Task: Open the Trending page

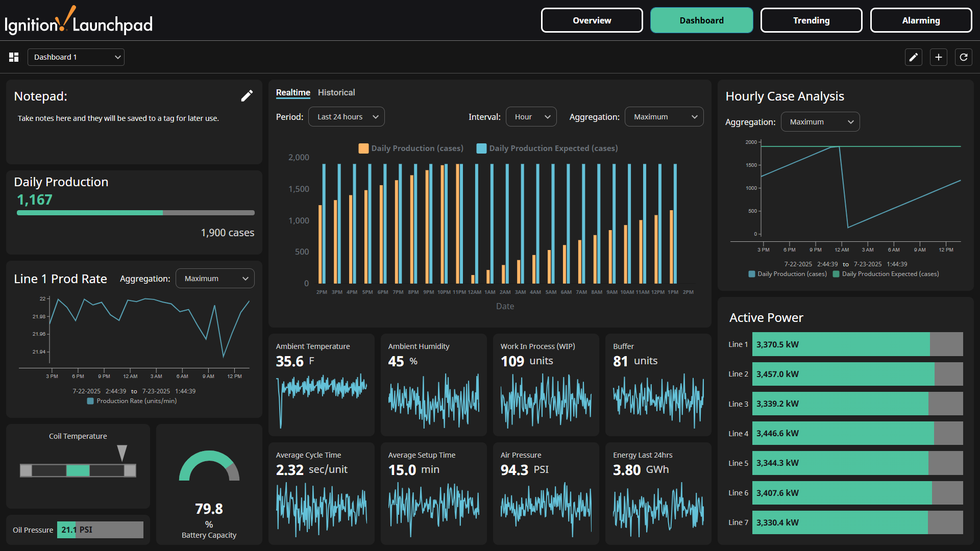Action: coord(811,20)
